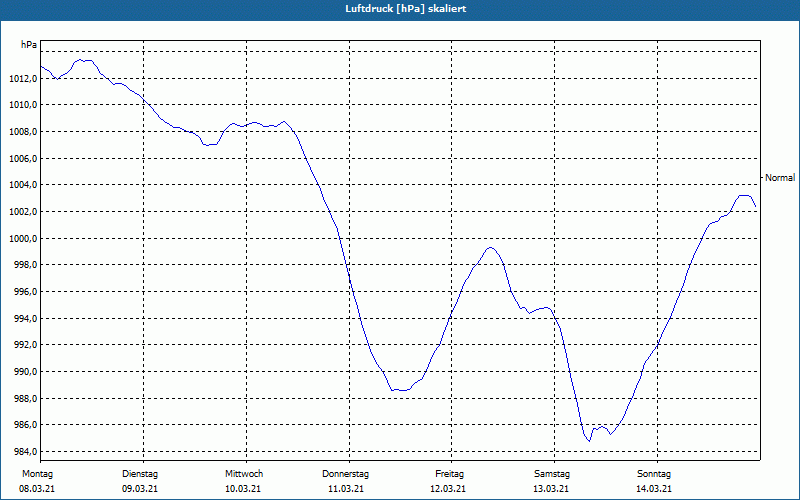Select the 988,0 axis value
The height and width of the screenshot is (500, 800).
[25, 398]
